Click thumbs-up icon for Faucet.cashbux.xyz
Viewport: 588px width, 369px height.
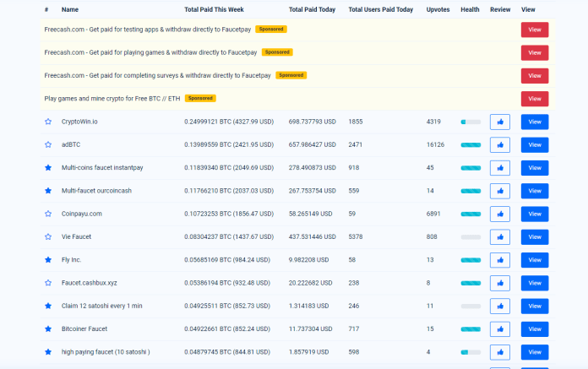(x=499, y=283)
